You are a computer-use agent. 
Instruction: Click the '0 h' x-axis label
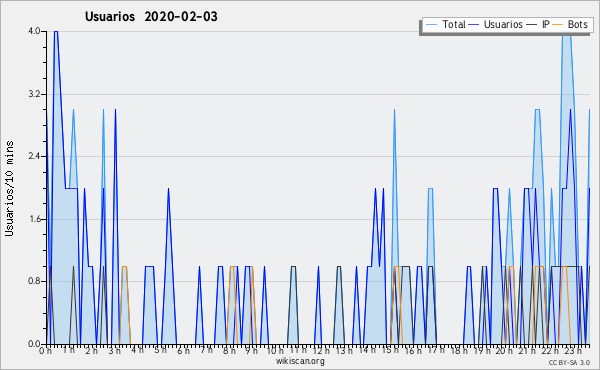click(45, 351)
